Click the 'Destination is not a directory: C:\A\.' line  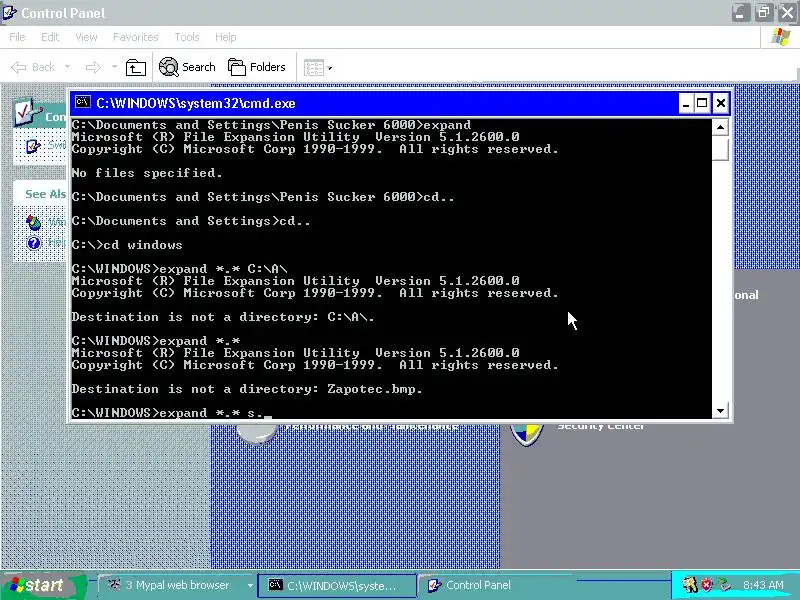(223, 317)
